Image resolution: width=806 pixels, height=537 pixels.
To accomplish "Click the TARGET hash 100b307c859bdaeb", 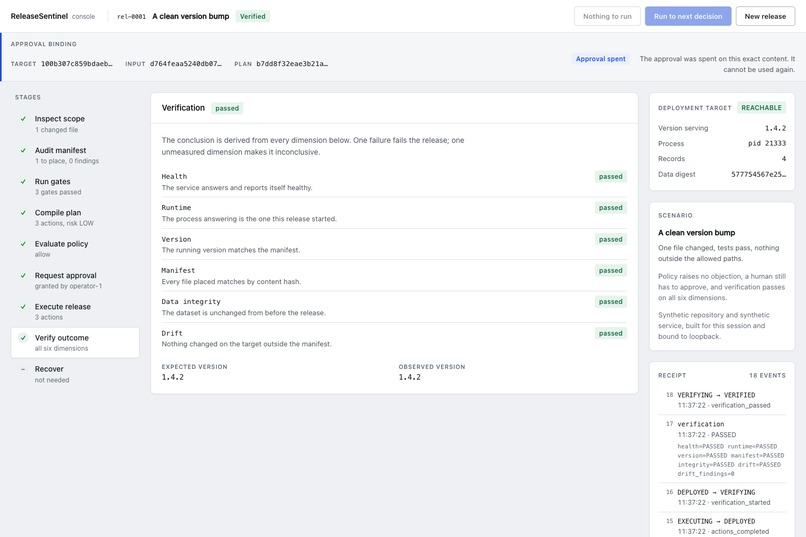I will tap(77, 64).
